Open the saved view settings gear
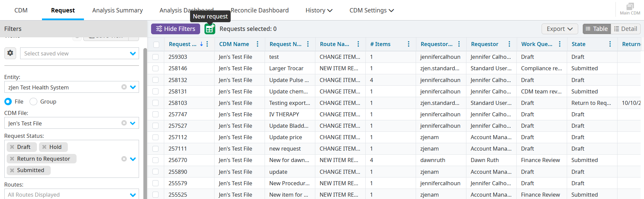The height and width of the screenshot is (199, 644). tap(10, 53)
